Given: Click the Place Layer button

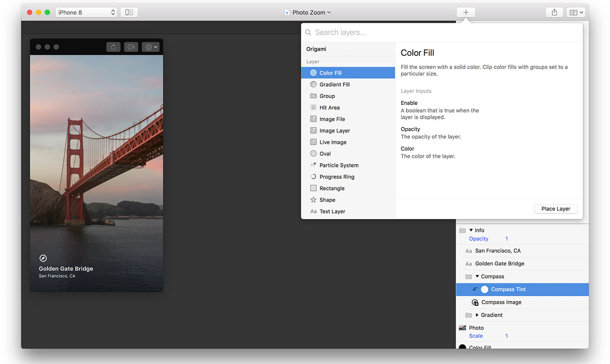Looking at the screenshot, I should 556,209.
